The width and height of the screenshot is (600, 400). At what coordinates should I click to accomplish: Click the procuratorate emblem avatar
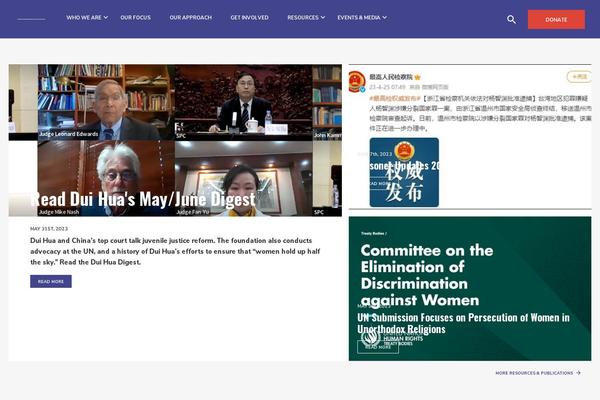(357, 81)
